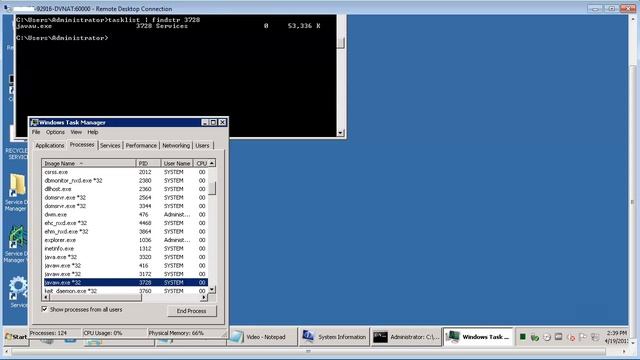Viewport: 640px width, 360px height.
Task: Select inetinfo.exe process row
Action: coord(125,249)
